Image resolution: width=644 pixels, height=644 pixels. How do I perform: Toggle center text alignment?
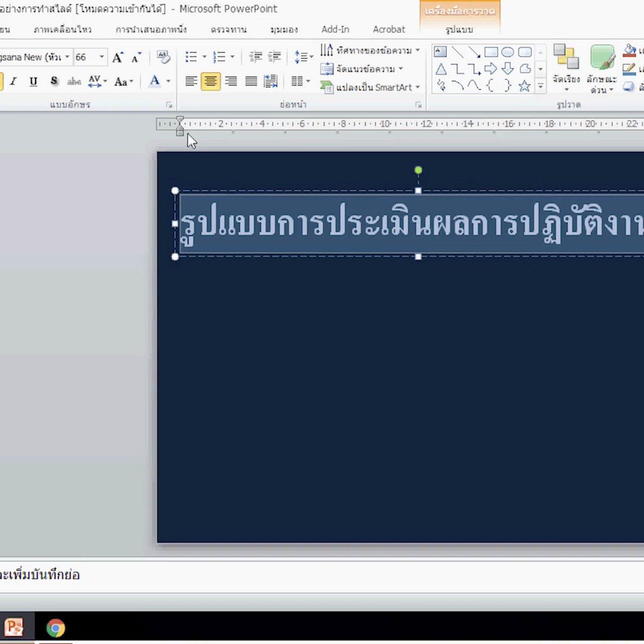pyautogui.click(x=211, y=81)
